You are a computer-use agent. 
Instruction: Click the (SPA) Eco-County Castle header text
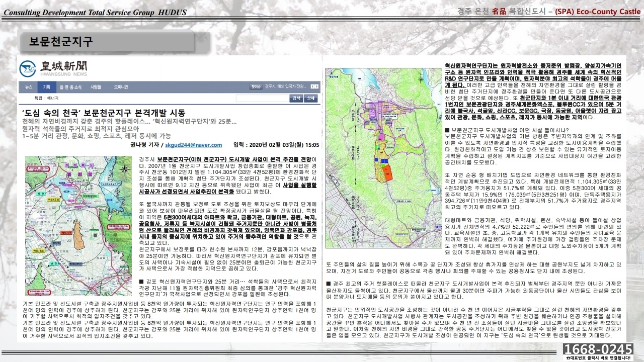click(598, 11)
